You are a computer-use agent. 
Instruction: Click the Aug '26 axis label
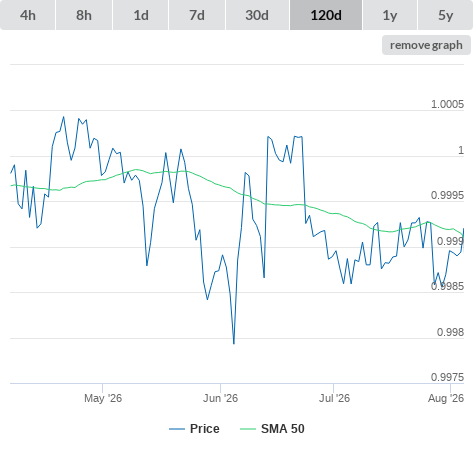click(446, 398)
